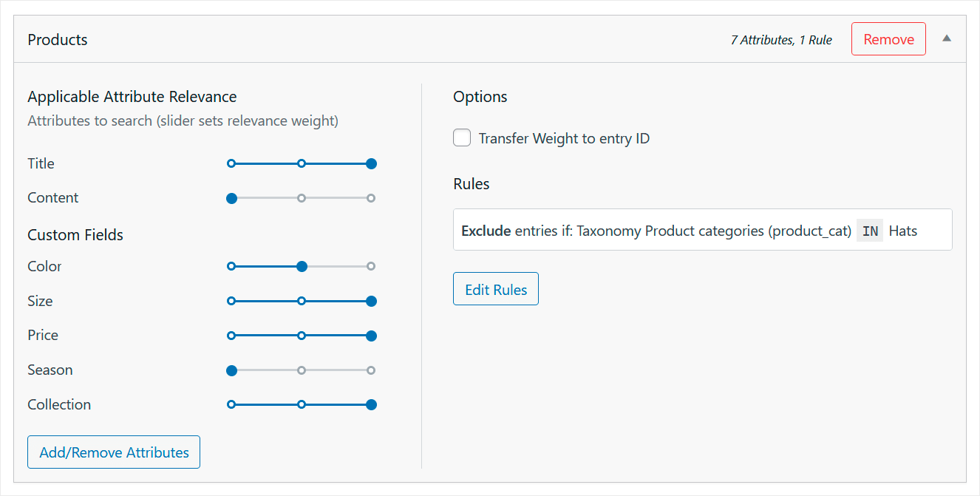Set Color relevance to the maximum stop
Screen dimensions: 980x496
[371, 266]
